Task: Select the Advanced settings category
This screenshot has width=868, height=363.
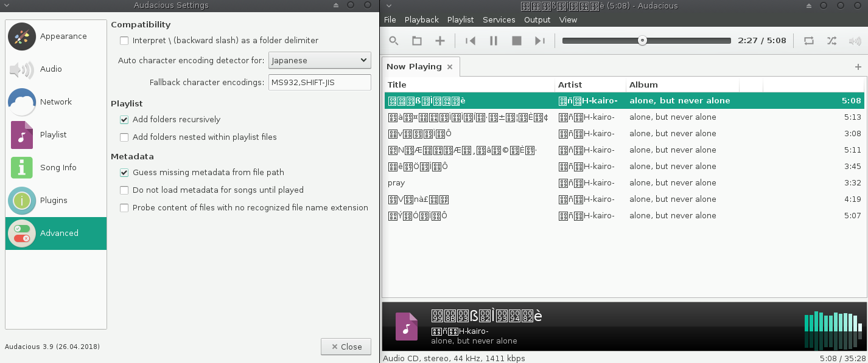Action: [x=56, y=233]
